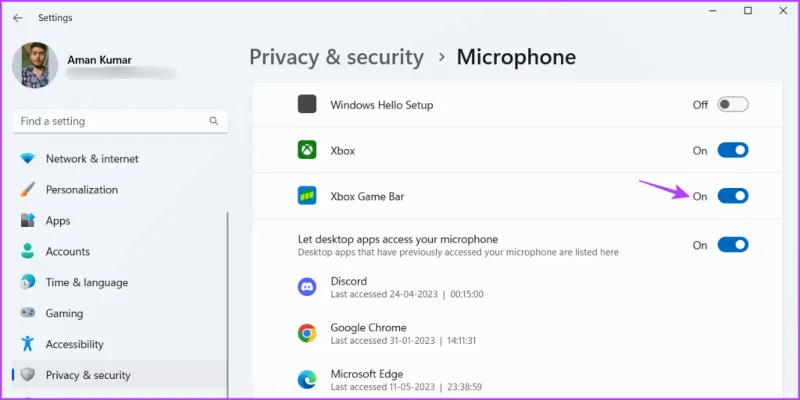Click the Accessibility figure icon

[28, 343]
